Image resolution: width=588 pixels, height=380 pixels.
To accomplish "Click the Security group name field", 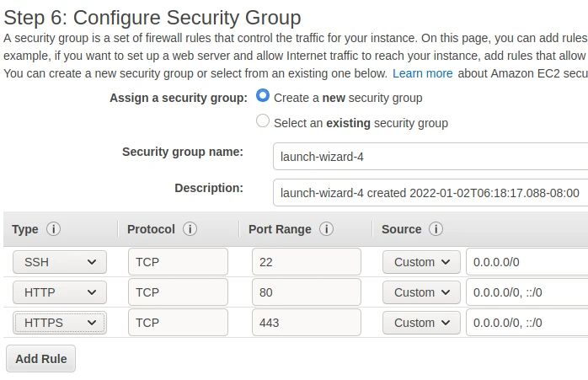I will 430,157.
